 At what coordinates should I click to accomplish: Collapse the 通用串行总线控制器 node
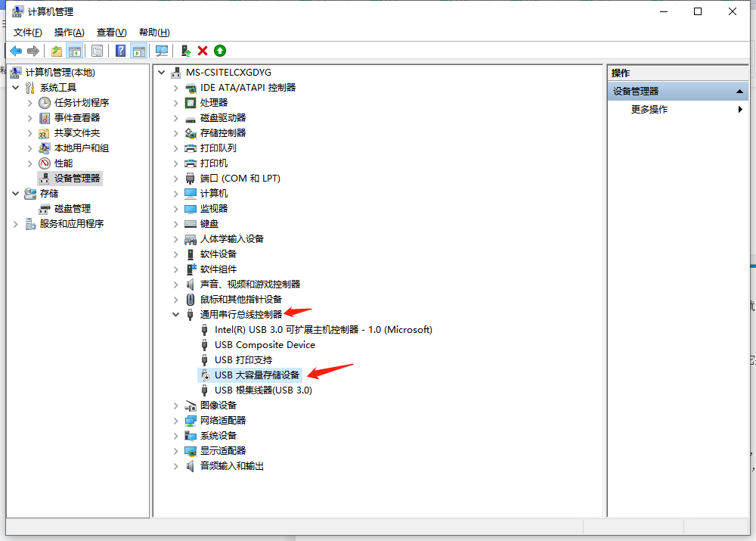click(176, 314)
